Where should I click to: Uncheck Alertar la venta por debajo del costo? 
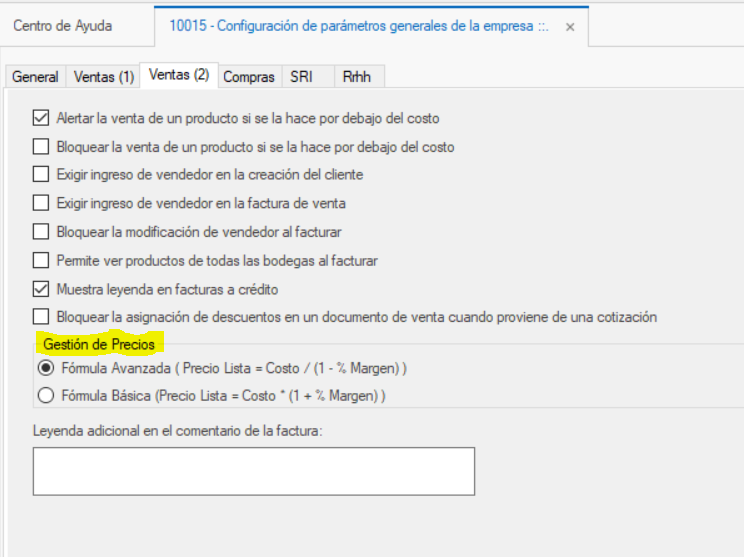(41, 118)
